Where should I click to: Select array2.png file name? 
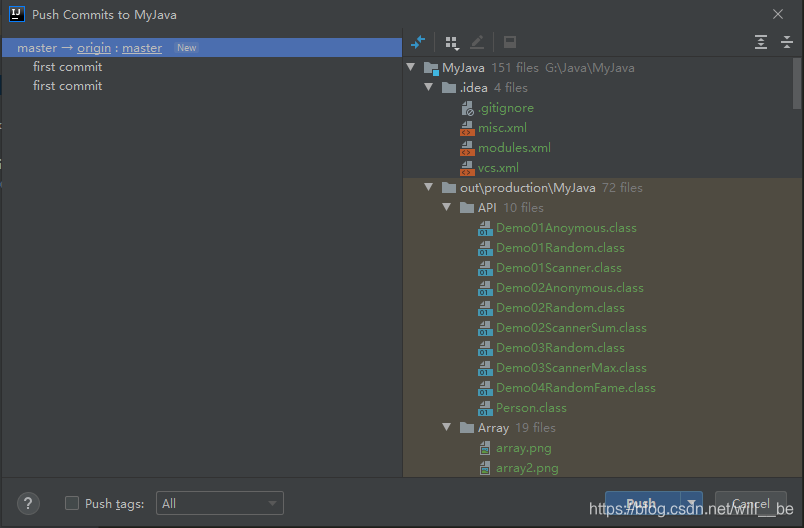tap(527, 469)
